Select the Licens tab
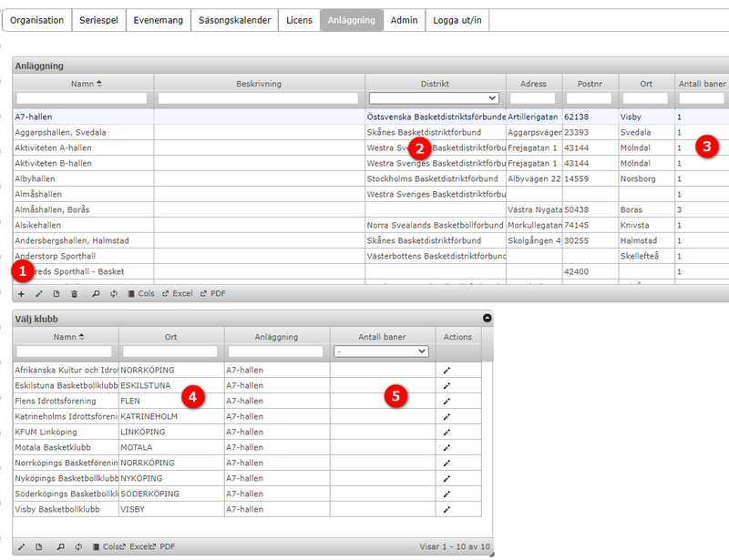The height and width of the screenshot is (560, 729). pos(300,20)
